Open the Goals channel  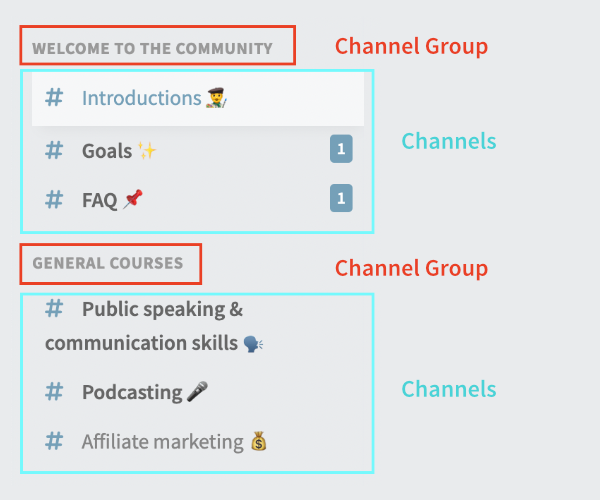198,150
